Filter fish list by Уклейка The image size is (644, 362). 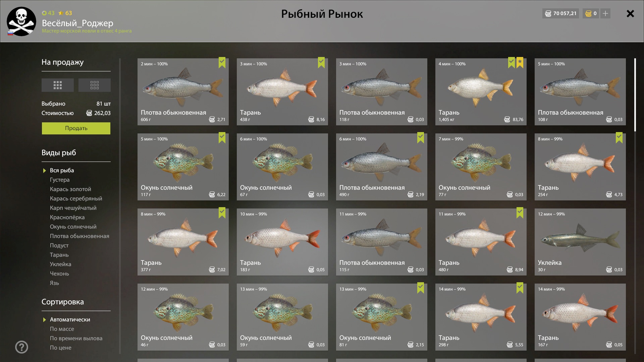click(x=60, y=264)
